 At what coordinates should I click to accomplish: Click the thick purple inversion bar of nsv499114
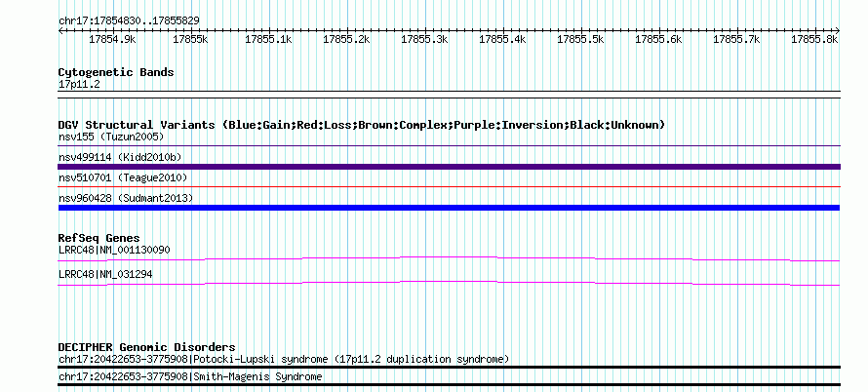tap(449, 167)
